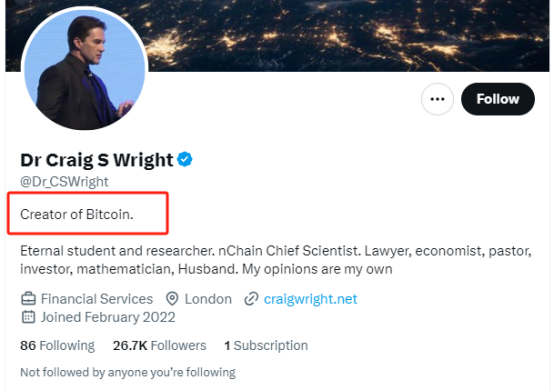Click the Eternal student and researcher bio

[x=276, y=260]
